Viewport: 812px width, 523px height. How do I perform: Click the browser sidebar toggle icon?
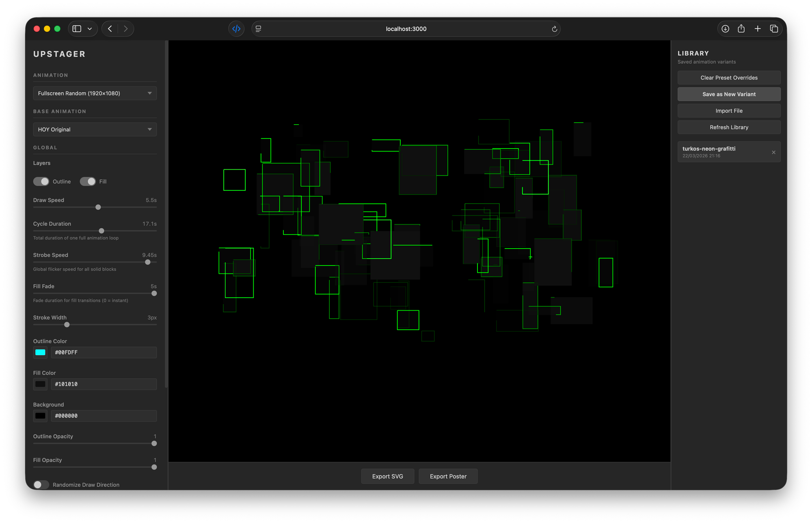point(77,29)
